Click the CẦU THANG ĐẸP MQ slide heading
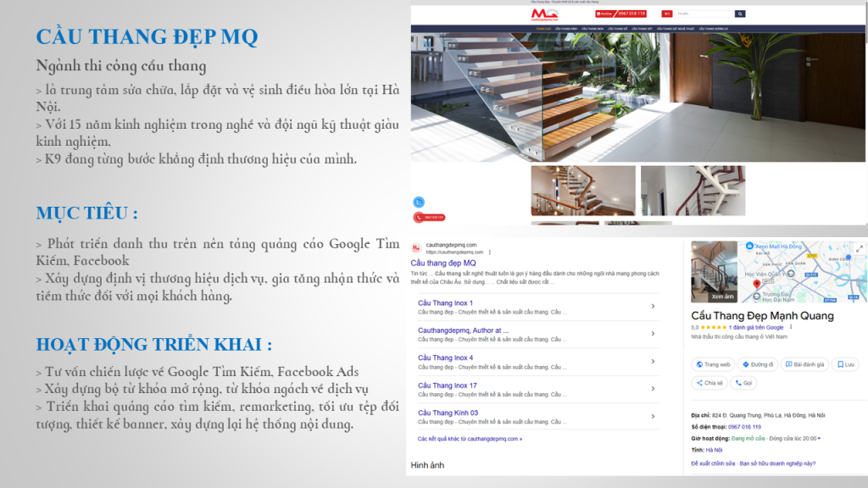The image size is (868, 488). coord(147,37)
